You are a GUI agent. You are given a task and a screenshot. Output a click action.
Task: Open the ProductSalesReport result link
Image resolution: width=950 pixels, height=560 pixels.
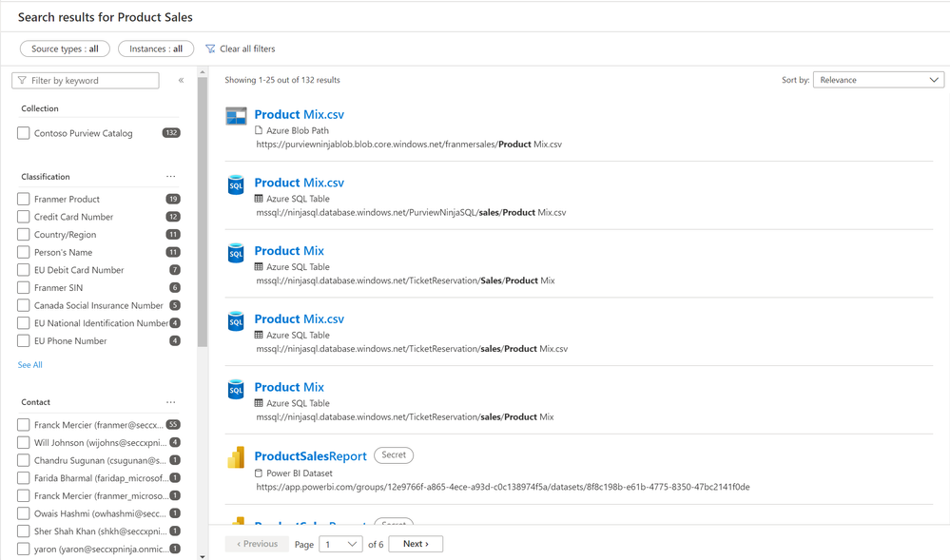(x=310, y=456)
